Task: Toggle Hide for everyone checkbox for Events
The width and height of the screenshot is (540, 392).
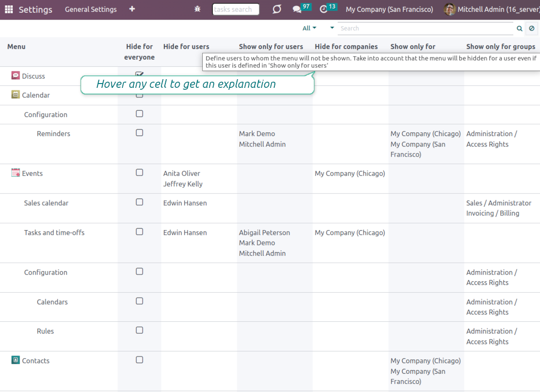Action: [139, 172]
